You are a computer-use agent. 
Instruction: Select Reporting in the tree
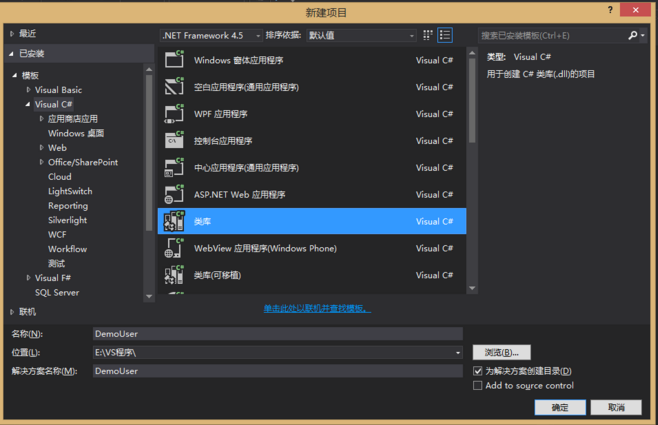(68, 206)
